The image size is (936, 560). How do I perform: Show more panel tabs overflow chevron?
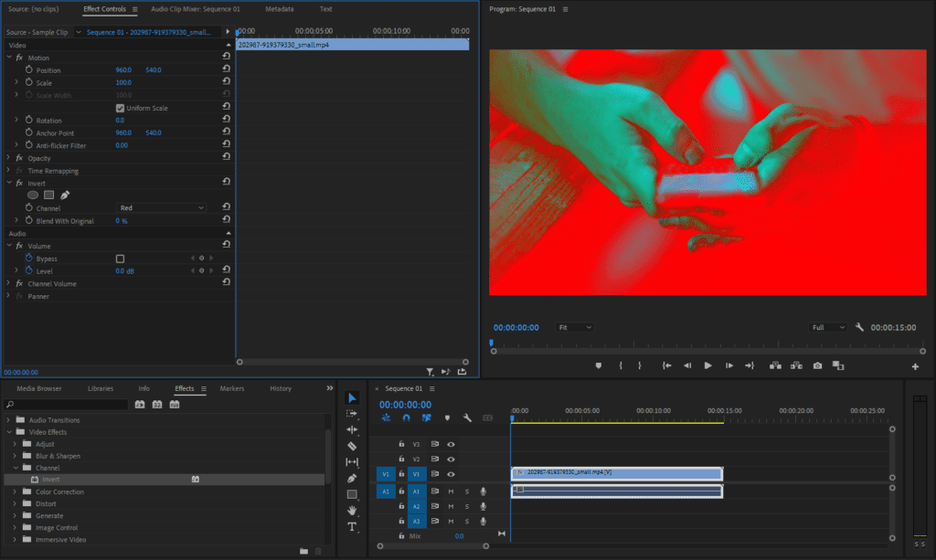point(329,388)
